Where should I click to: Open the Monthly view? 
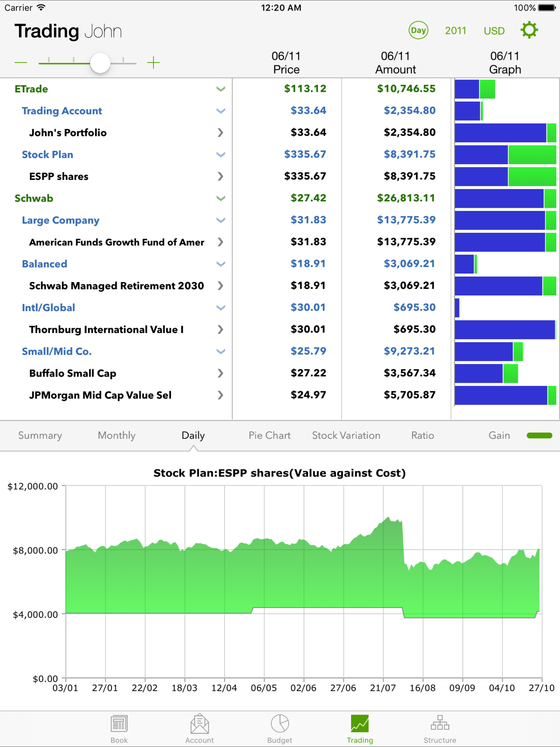pyautogui.click(x=116, y=436)
